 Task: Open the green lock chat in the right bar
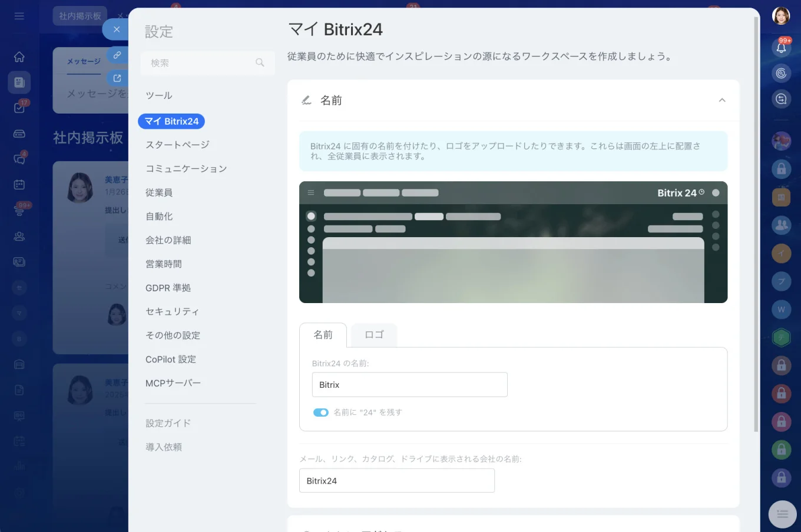[782, 450]
